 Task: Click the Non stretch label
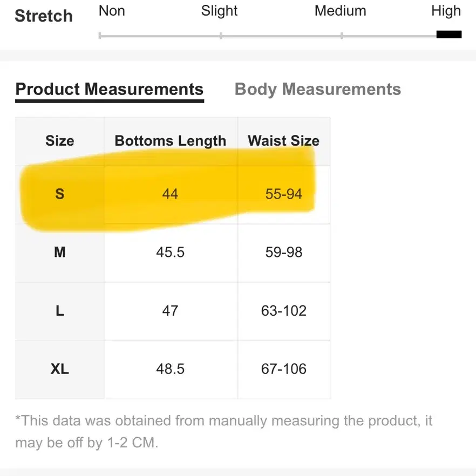(x=112, y=11)
